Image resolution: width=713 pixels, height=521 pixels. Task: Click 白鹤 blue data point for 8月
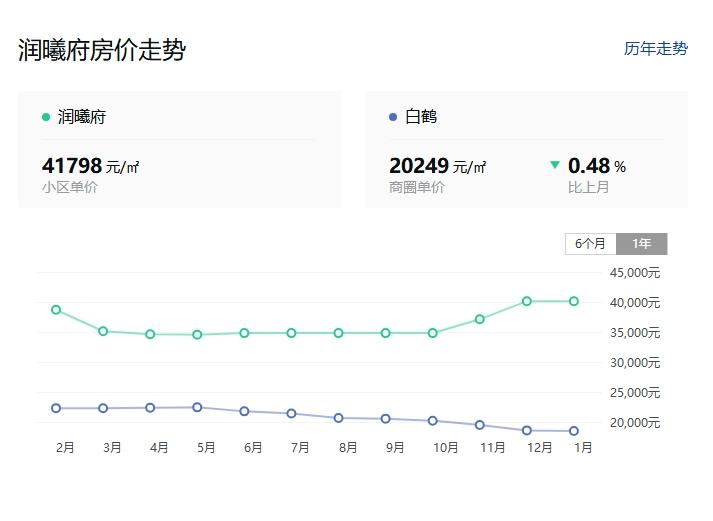point(339,418)
